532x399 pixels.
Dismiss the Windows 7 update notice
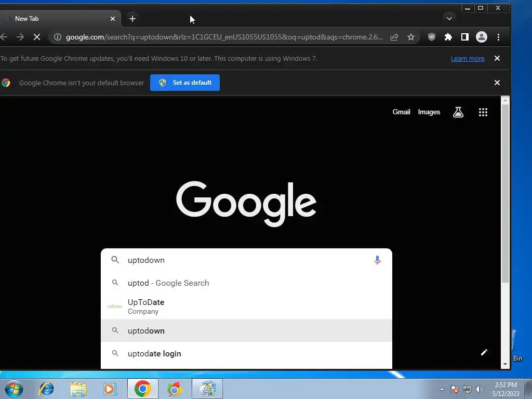click(x=497, y=58)
